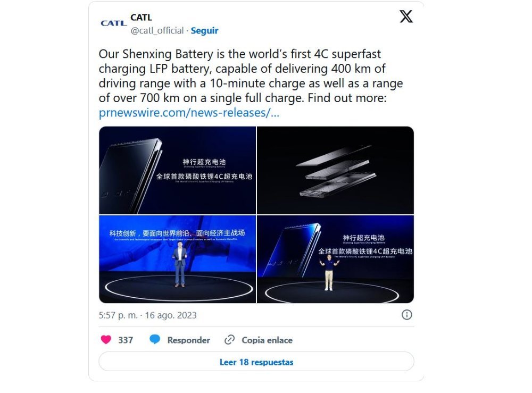Click the 337 likes count
Viewport: 532px width, 393px height.
126,340
